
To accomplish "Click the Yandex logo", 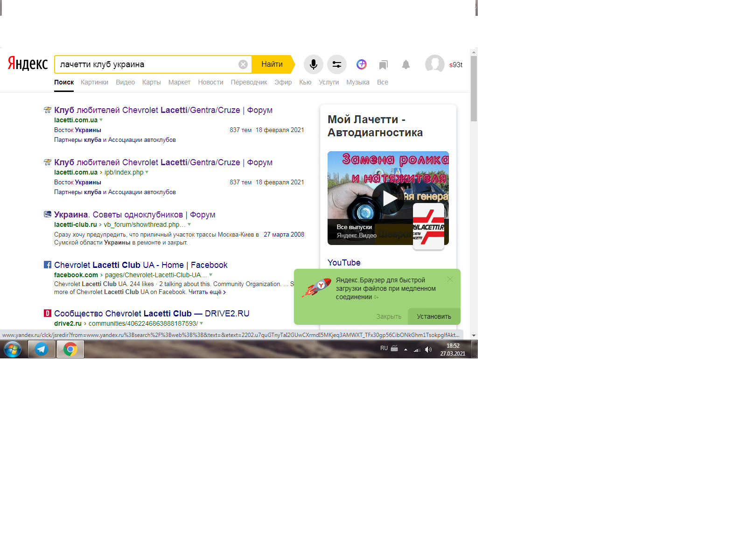I will (28, 64).
